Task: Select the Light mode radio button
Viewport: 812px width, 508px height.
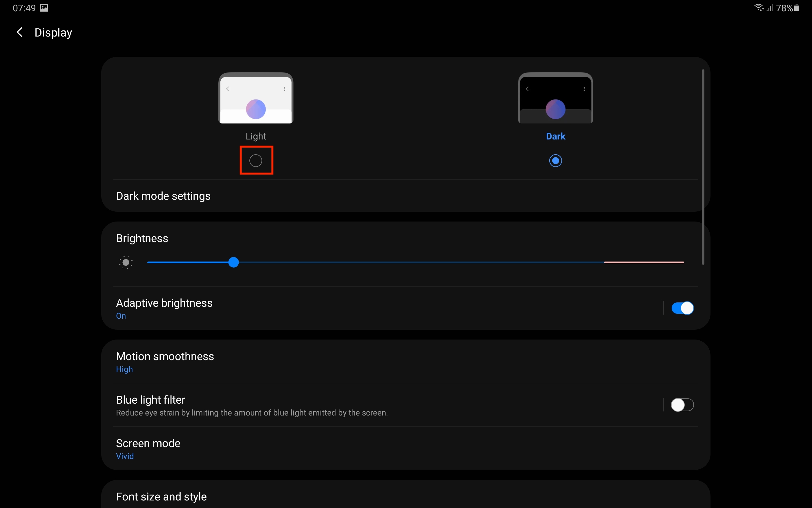Action: pyautogui.click(x=256, y=161)
